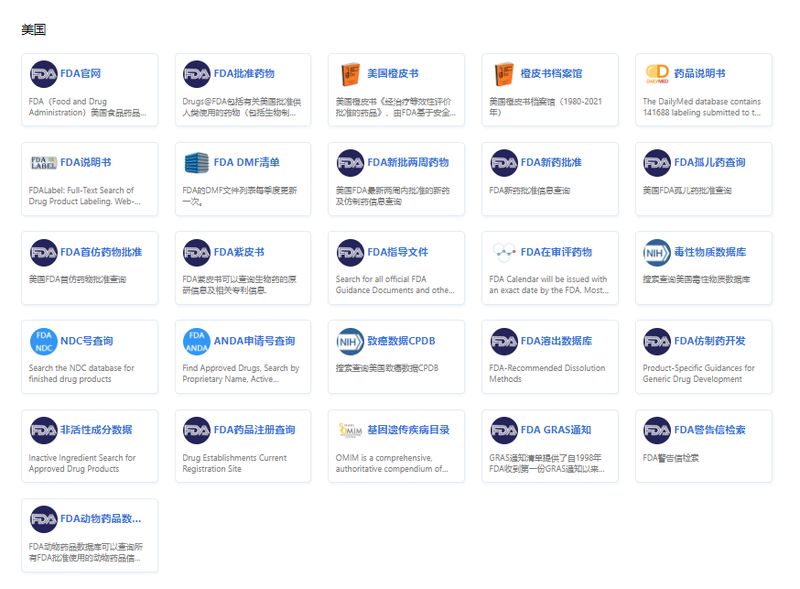Open the FDA孤儿药查询 title link
This screenshot has height=589, width=800.
(710, 162)
